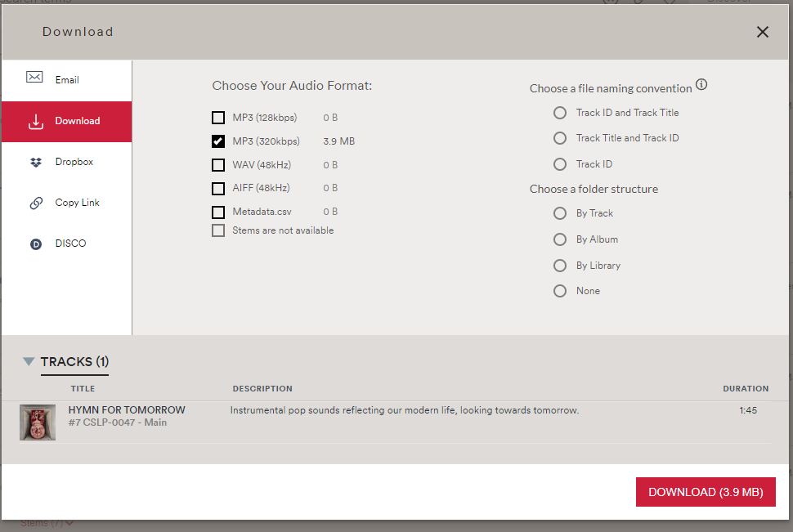
Task: Switch to the Dropbox tab label
Action: coord(74,162)
